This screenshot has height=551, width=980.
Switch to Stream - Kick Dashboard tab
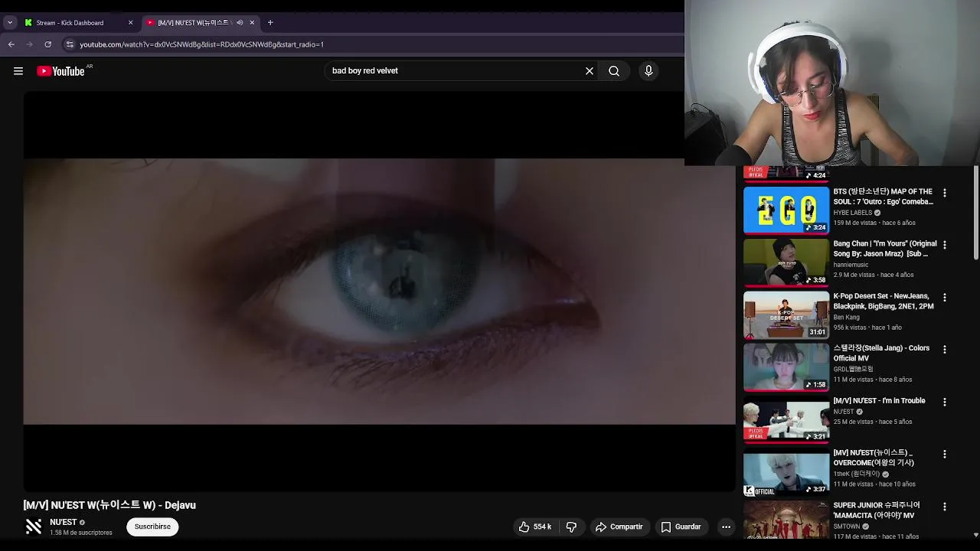70,23
